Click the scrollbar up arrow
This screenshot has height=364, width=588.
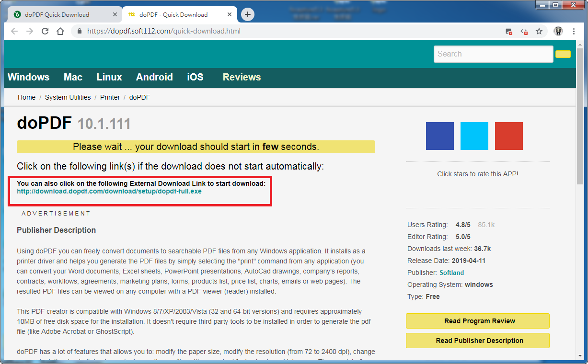pyautogui.click(x=580, y=44)
